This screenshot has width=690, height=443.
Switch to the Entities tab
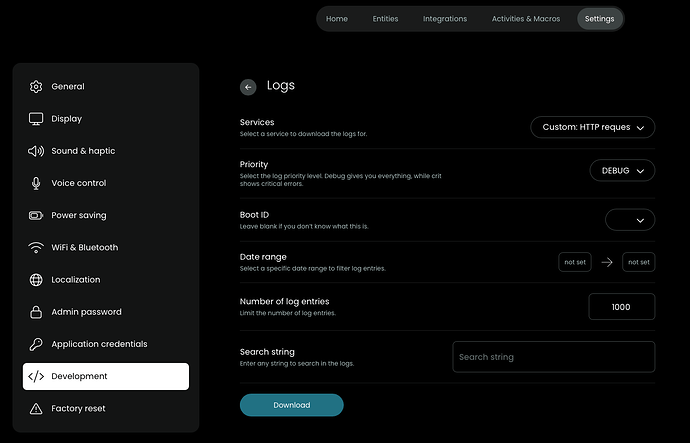click(385, 19)
